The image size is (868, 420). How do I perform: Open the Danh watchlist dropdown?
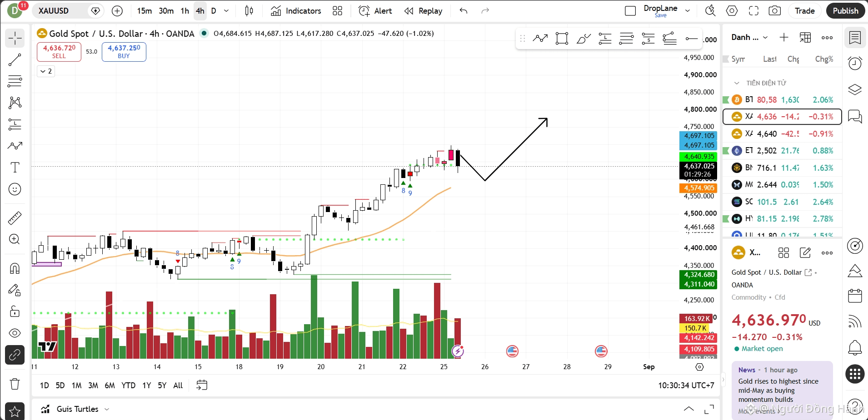[x=749, y=37]
